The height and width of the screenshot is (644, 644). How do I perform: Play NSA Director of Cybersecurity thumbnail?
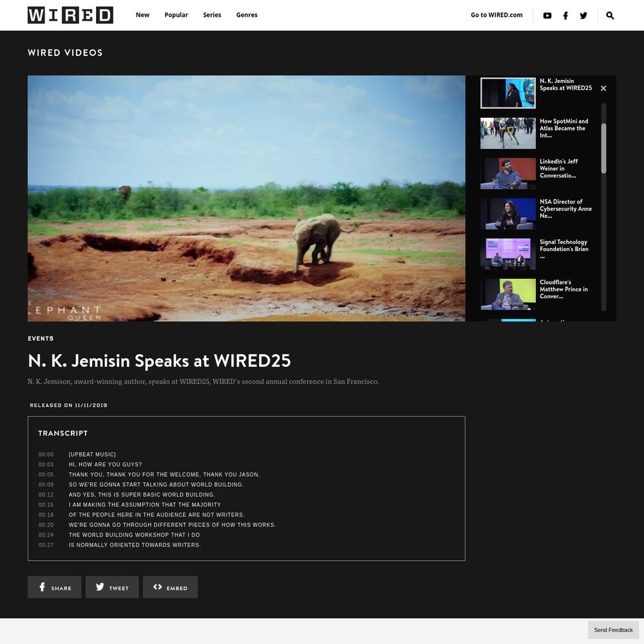click(x=508, y=214)
